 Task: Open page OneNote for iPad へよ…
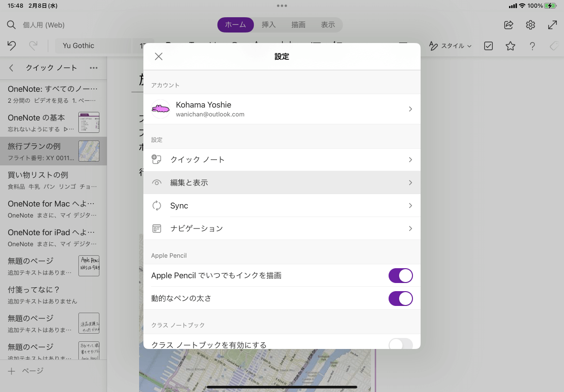(53, 238)
